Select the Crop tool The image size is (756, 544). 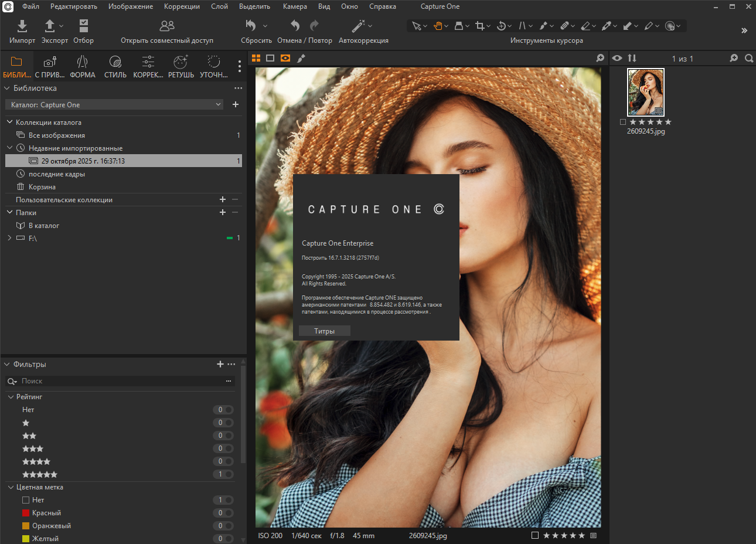[x=479, y=26]
